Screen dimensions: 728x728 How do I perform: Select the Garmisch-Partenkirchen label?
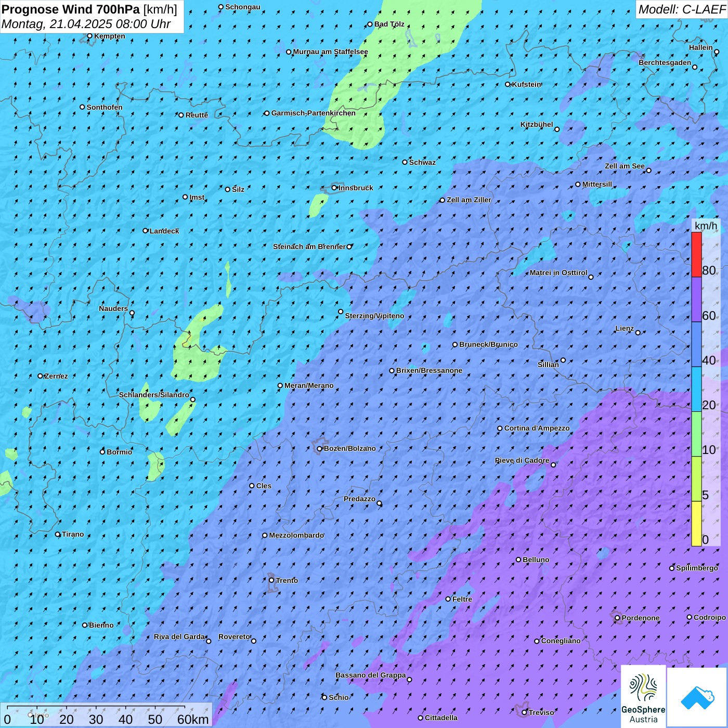[313, 113]
